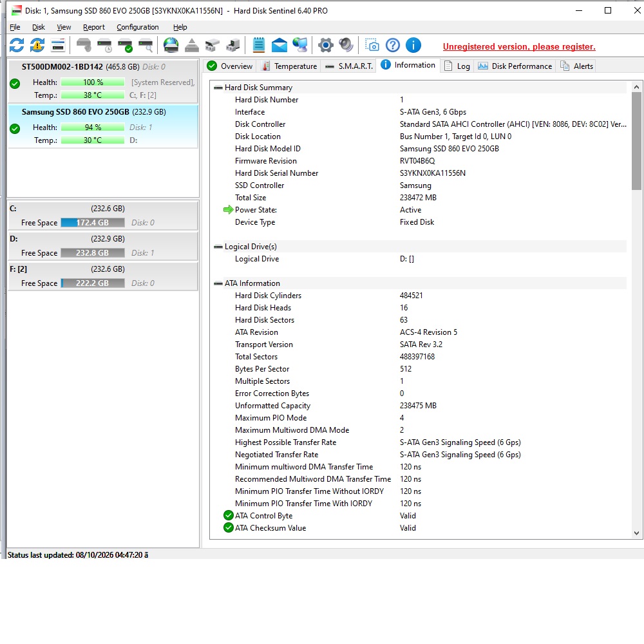Click the Total Sectors value 488397168
644x644 pixels.
[x=417, y=357]
